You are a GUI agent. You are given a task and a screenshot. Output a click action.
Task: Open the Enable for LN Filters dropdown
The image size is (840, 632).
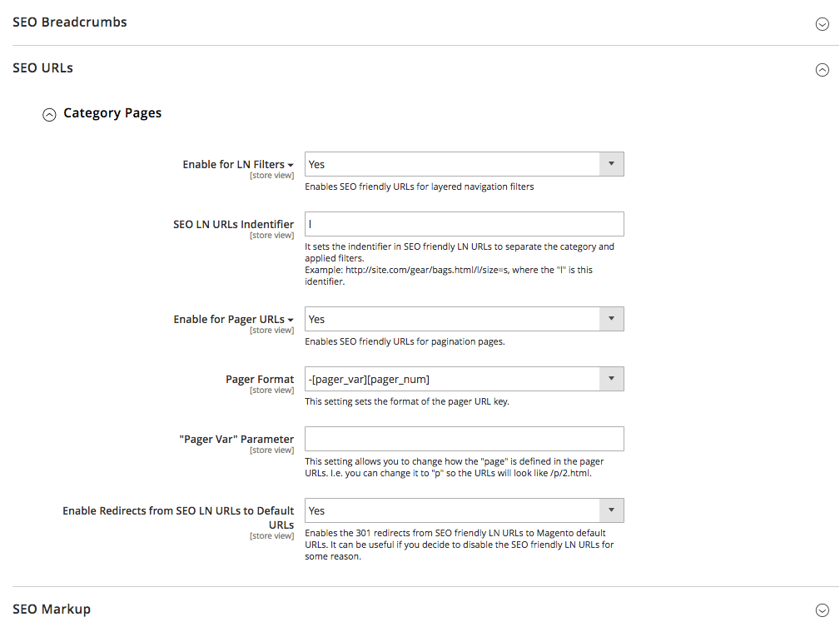[x=464, y=164]
